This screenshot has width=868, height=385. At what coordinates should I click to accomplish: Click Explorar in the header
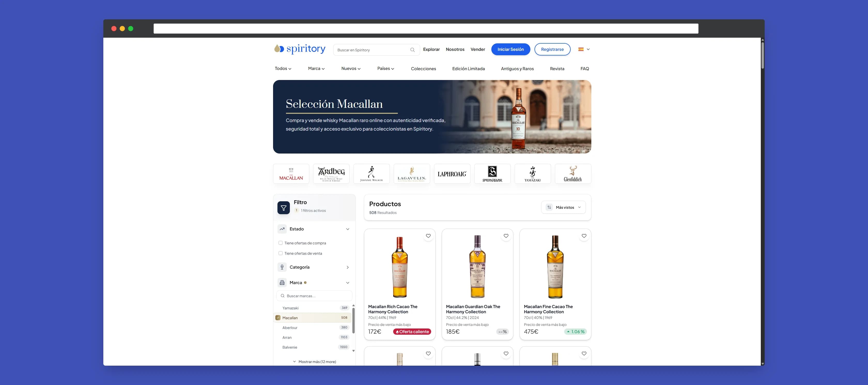[431, 49]
